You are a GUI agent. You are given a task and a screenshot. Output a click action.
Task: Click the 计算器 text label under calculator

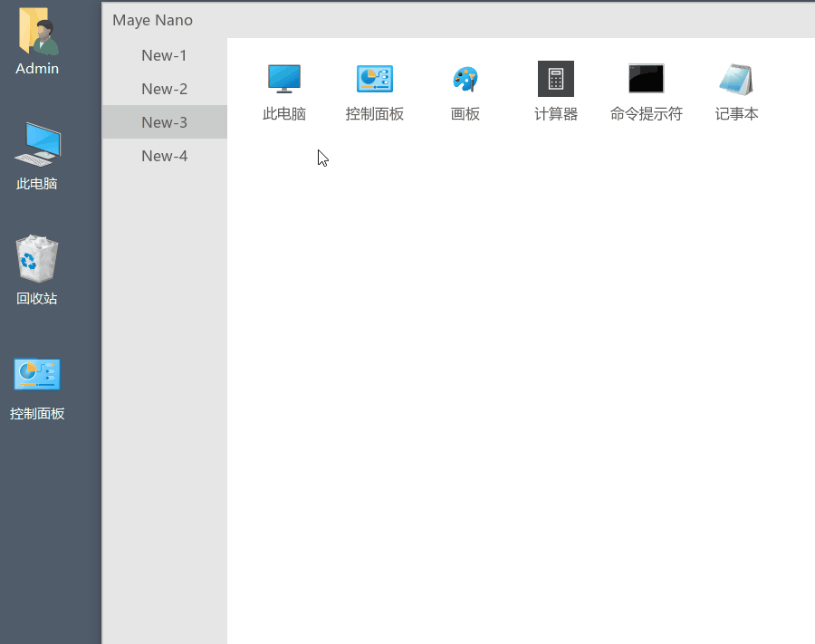(556, 114)
